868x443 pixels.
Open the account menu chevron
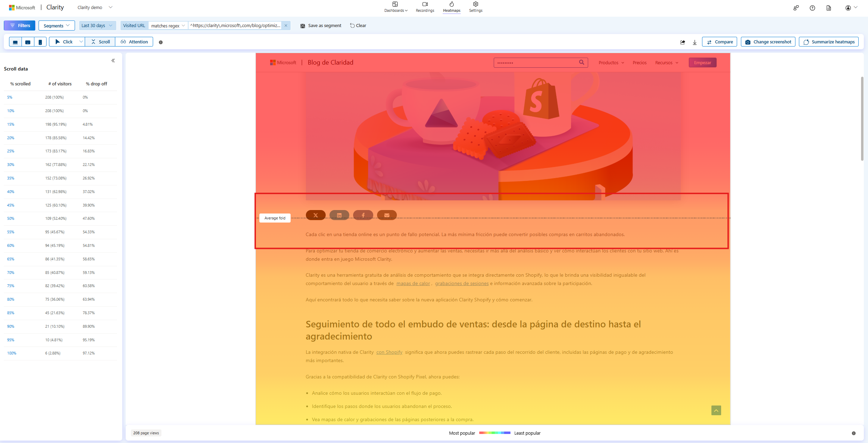pos(856,8)
